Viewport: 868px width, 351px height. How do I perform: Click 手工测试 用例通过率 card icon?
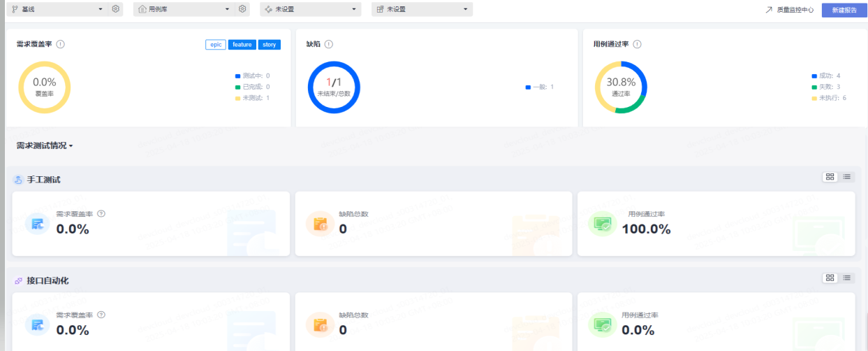[602, 224]
